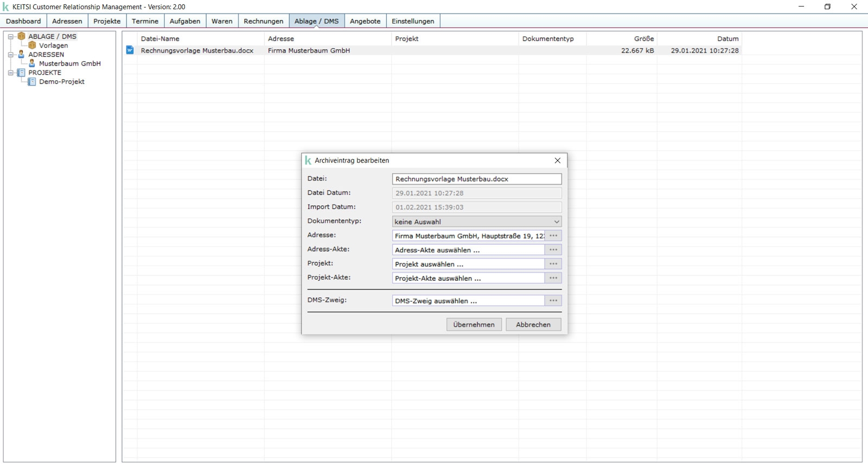Viewport: 868px width, 465px height.
Task: Click the ADRESSEN person icon
Action: 21,54
